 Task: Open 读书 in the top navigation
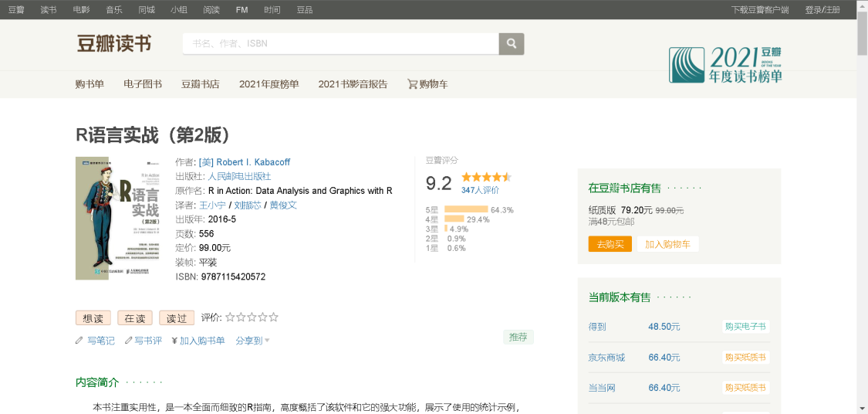(x=49, y=10)
